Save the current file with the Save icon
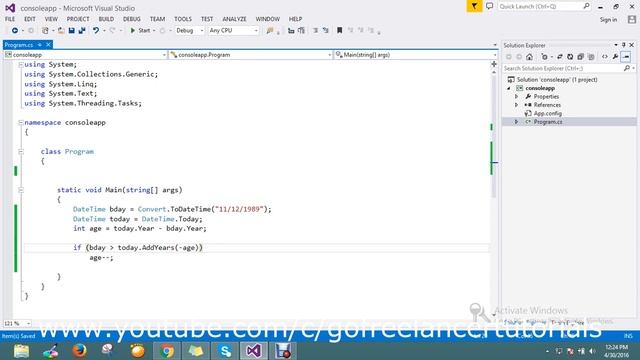This screenshot has width=640, height=360. coord(71,31)
